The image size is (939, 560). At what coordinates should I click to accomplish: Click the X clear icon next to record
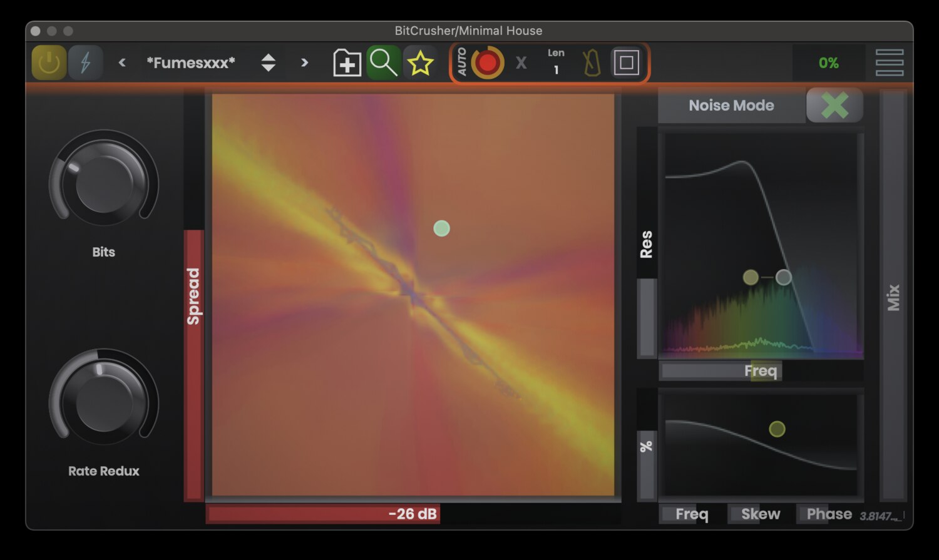521,63
